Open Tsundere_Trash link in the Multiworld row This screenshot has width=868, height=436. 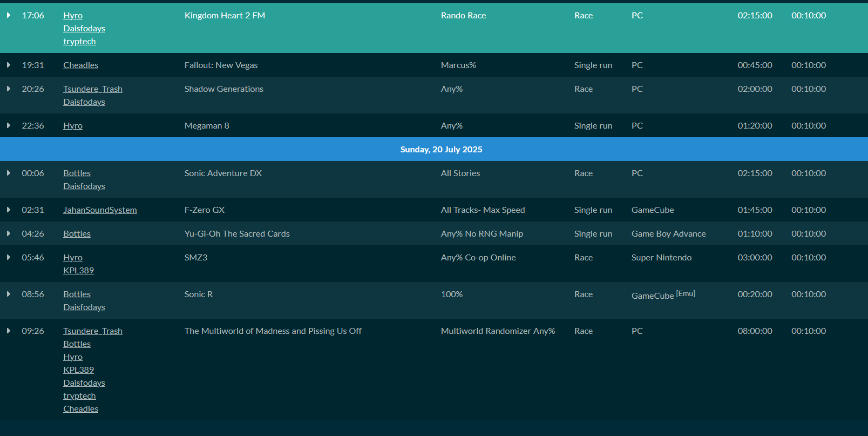[93, 331]
